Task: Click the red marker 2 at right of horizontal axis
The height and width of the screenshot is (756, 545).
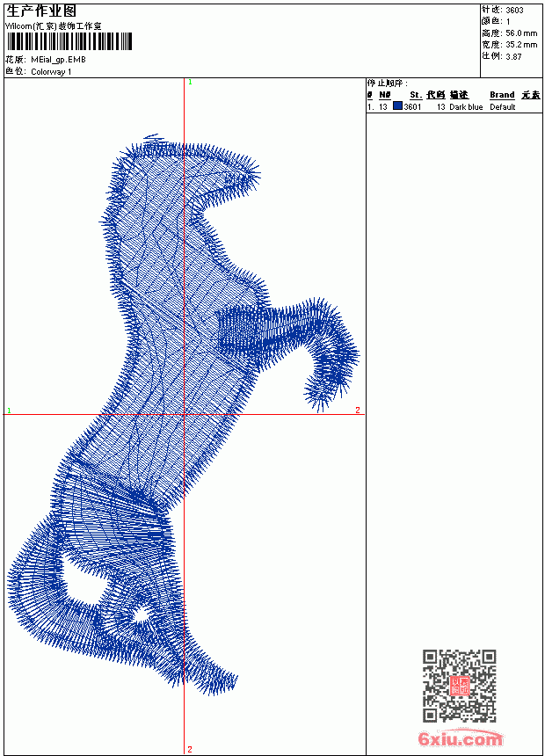Action: coord(358,411)
